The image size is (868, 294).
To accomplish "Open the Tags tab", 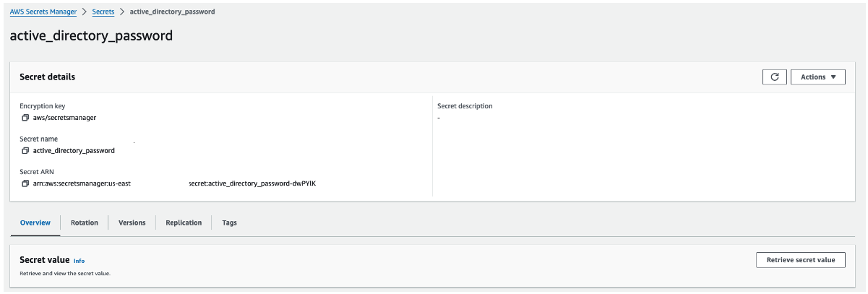I will click(230, 222).
